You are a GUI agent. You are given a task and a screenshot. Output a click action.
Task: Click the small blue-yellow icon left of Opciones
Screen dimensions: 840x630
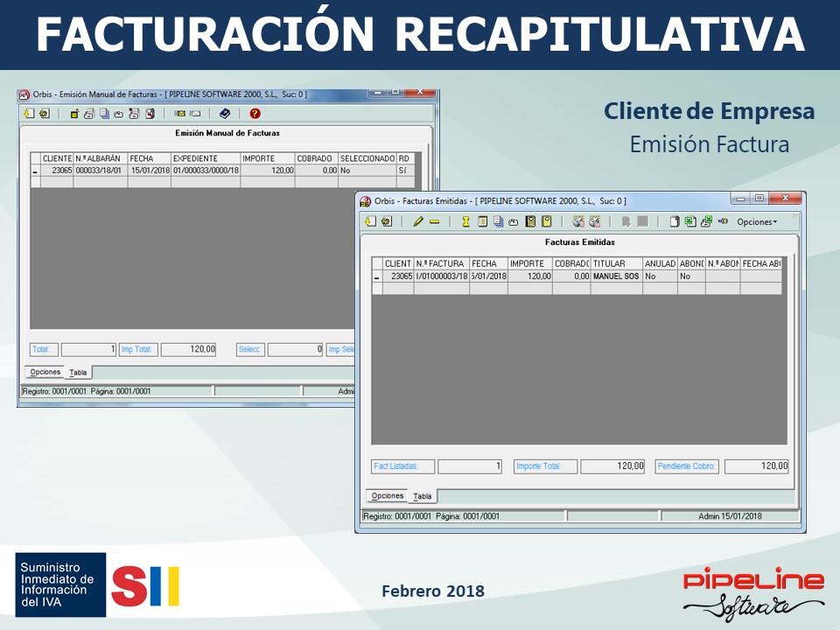click(x=723, y=221)
